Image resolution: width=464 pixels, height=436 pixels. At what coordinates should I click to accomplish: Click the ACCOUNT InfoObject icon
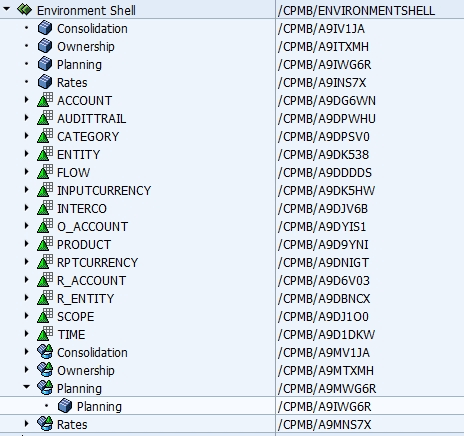(45, 100)
